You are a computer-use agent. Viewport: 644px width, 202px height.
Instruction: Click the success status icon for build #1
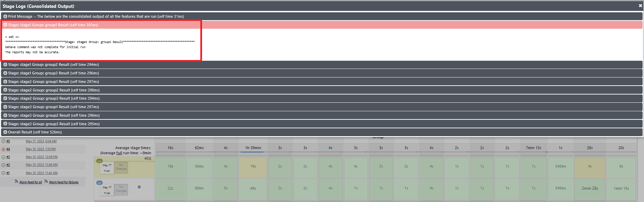(3, 173)
